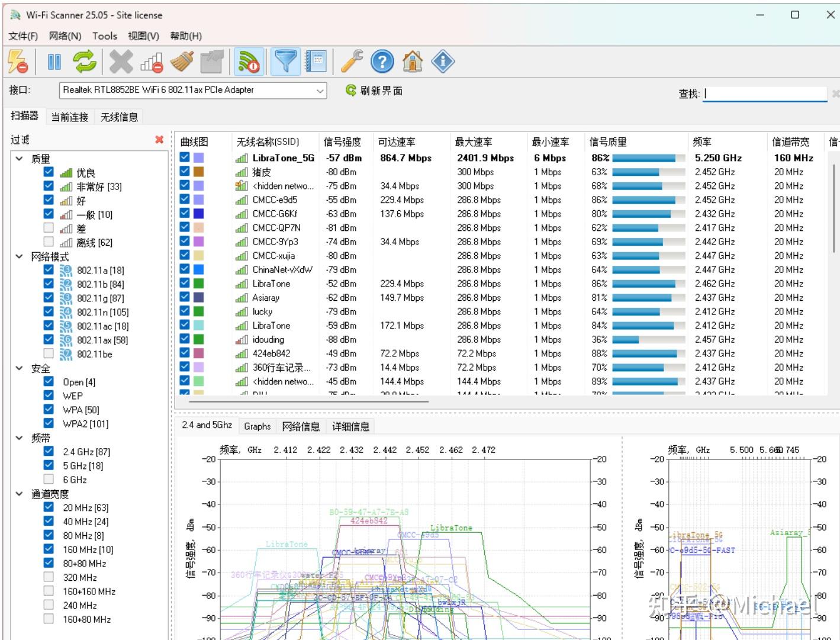
Task: Switch to the Graphs tab
Action: 258,426
